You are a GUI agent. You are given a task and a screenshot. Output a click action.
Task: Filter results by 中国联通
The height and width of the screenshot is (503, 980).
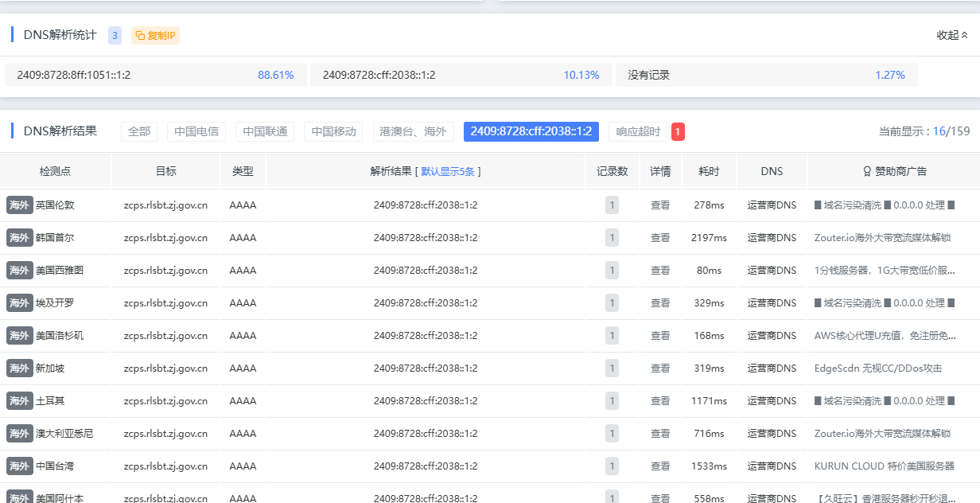(265, 131)
